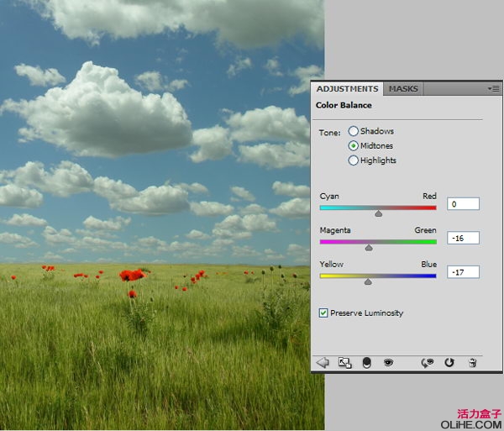Switch panel to expanded view icon
Viewport: 504px width, 431px height.
tap(345, 363)
